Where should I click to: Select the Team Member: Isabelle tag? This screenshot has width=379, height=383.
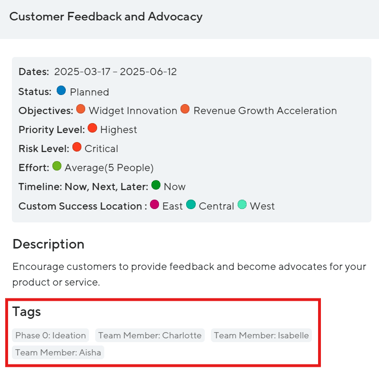[x=261, y=335]
